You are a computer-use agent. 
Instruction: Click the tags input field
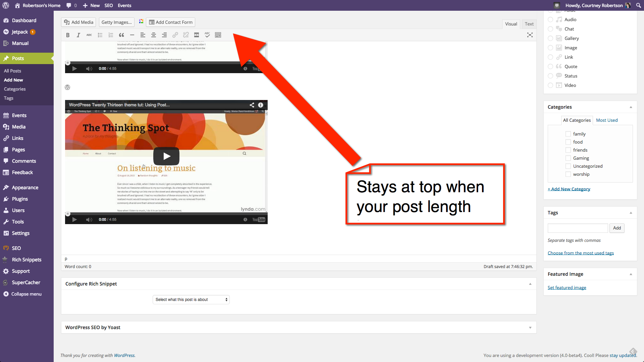pos(578,228)
